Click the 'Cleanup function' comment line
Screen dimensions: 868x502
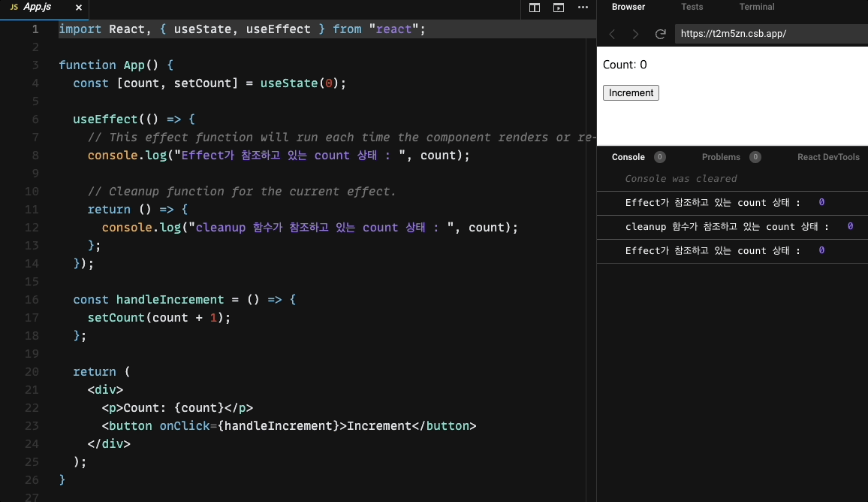[242, 191]
